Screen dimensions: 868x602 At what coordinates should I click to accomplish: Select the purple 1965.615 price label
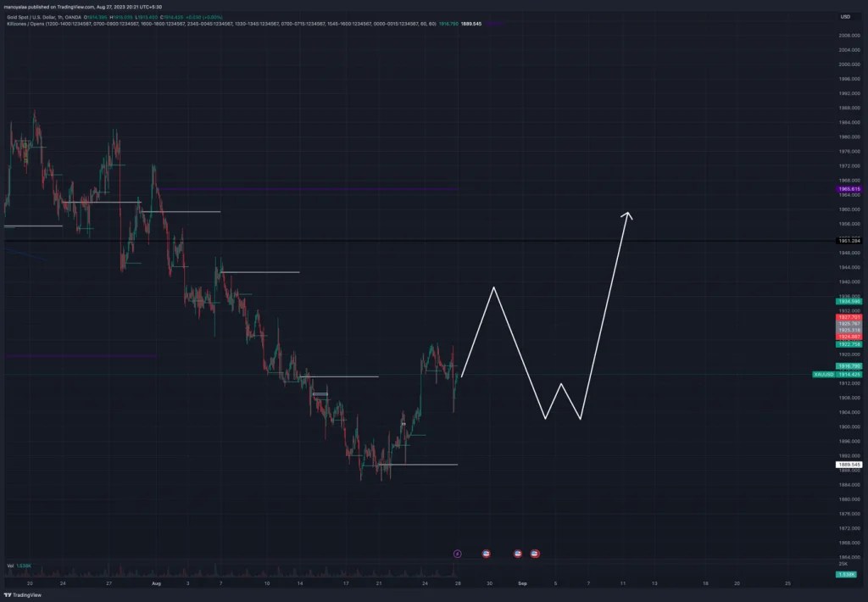click(849, 189)
